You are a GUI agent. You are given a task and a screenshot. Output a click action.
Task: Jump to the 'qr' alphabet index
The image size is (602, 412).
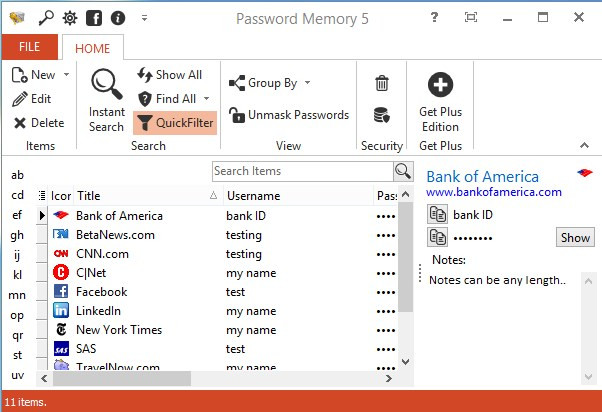[17, 335]
